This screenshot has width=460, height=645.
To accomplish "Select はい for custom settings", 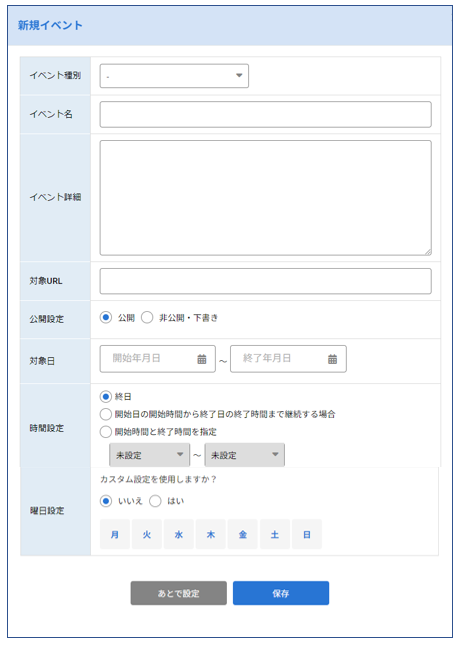I will [x=155, y=501].
